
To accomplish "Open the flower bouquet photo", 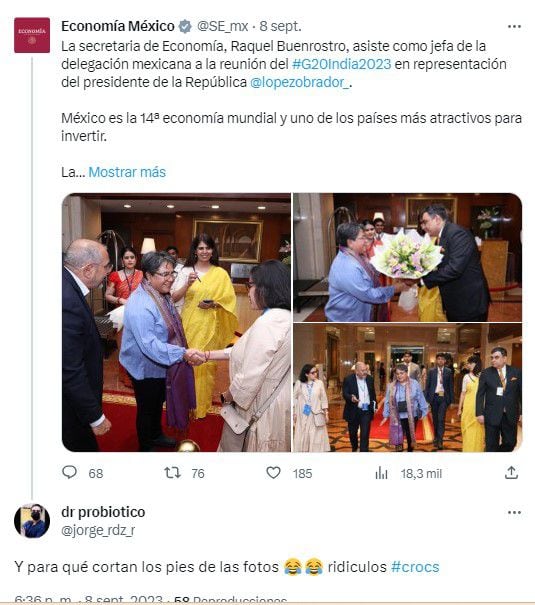I will [407, 257].
